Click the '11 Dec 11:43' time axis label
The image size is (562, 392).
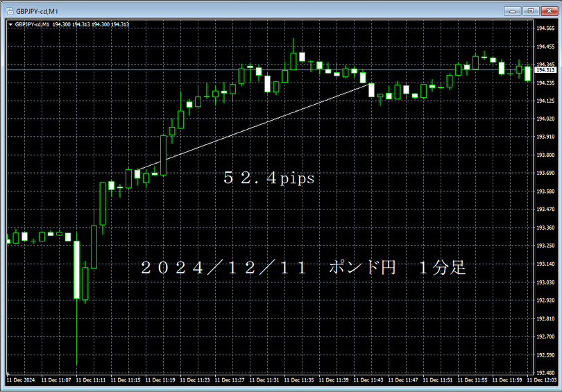368,380
